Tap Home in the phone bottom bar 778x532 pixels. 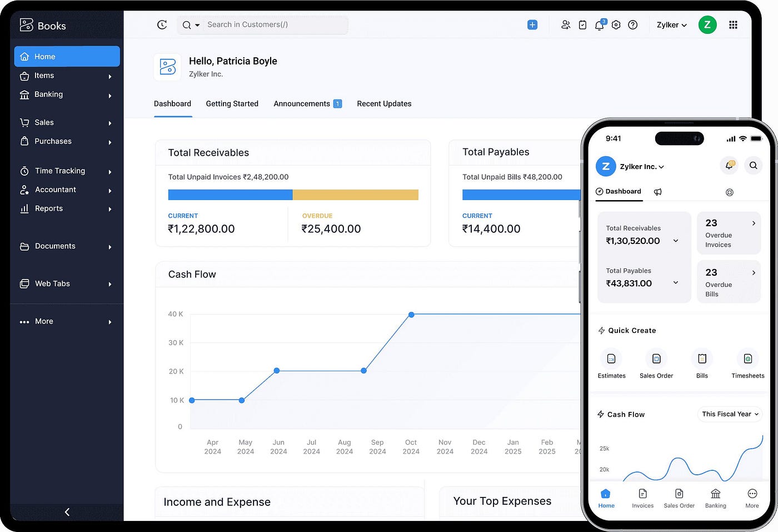pyautogui.click(x=606, y=498)
